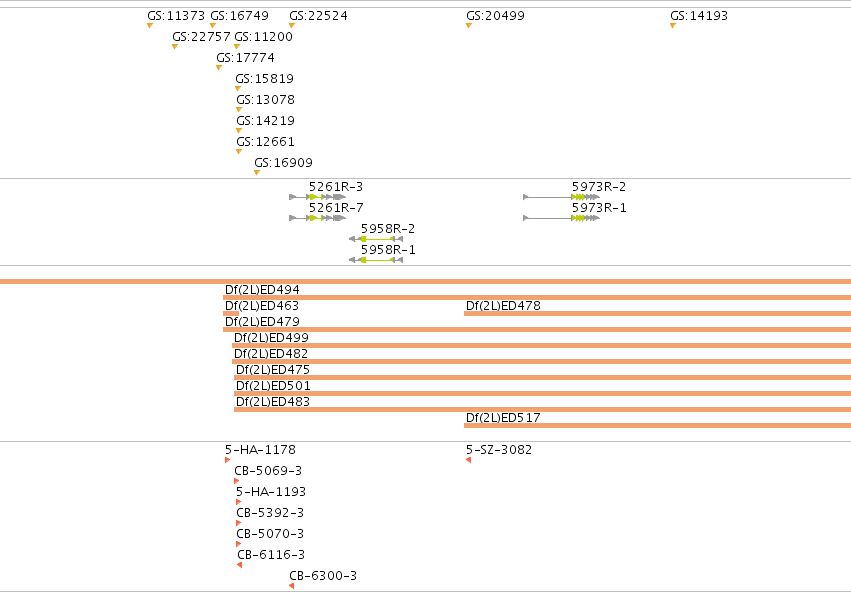Select the Df(2L)ED479 deletion bar

[x=537, y=329]
